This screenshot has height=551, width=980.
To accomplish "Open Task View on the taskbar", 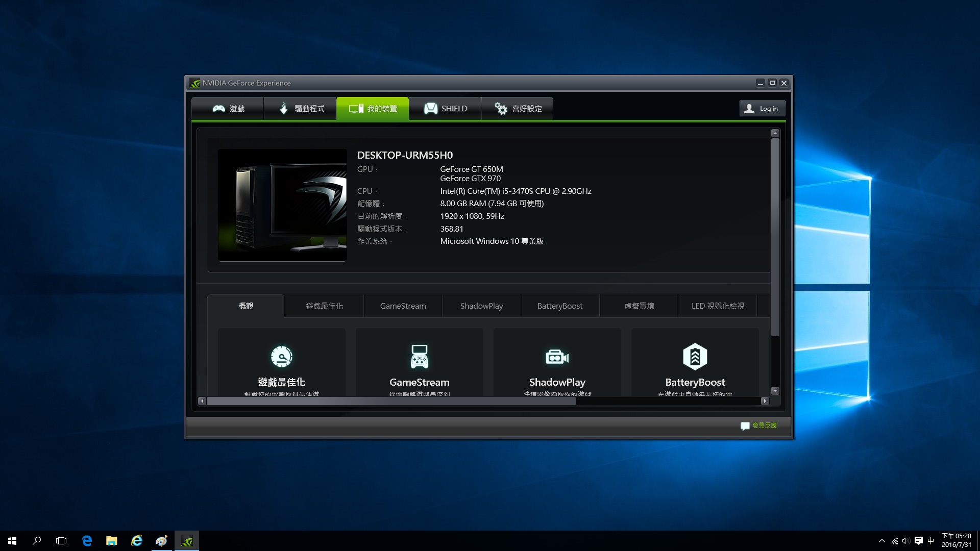I will coord(61,541).
